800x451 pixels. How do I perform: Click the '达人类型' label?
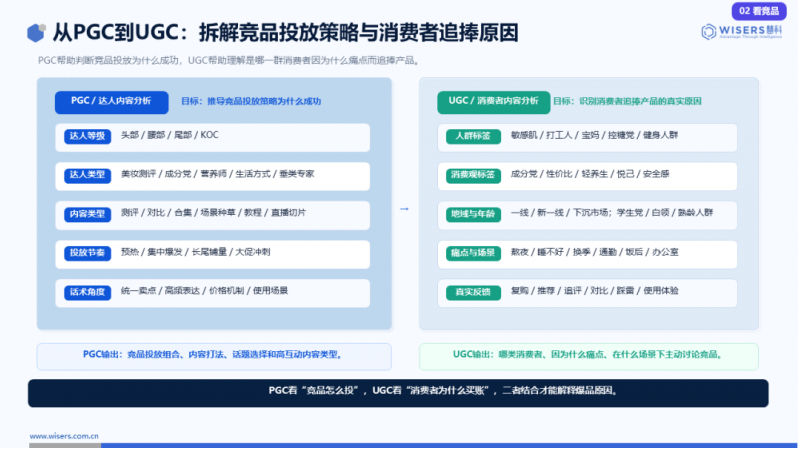point(87,175)
